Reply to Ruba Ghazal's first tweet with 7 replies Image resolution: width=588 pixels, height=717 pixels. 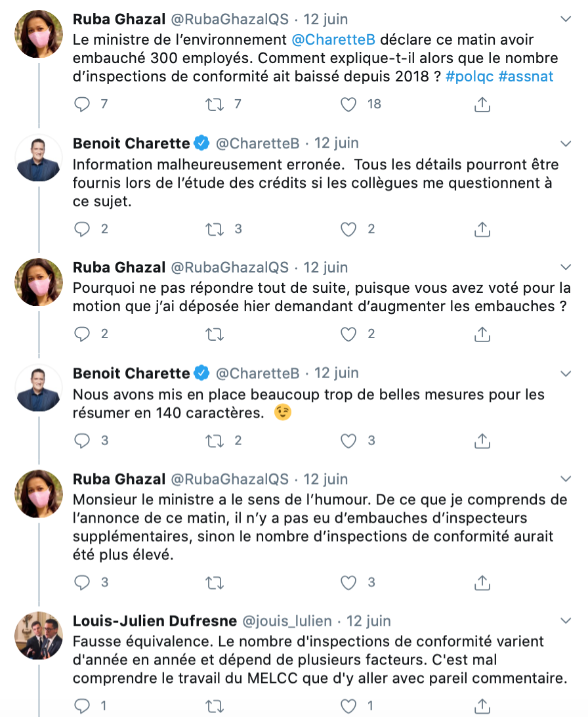82,104
